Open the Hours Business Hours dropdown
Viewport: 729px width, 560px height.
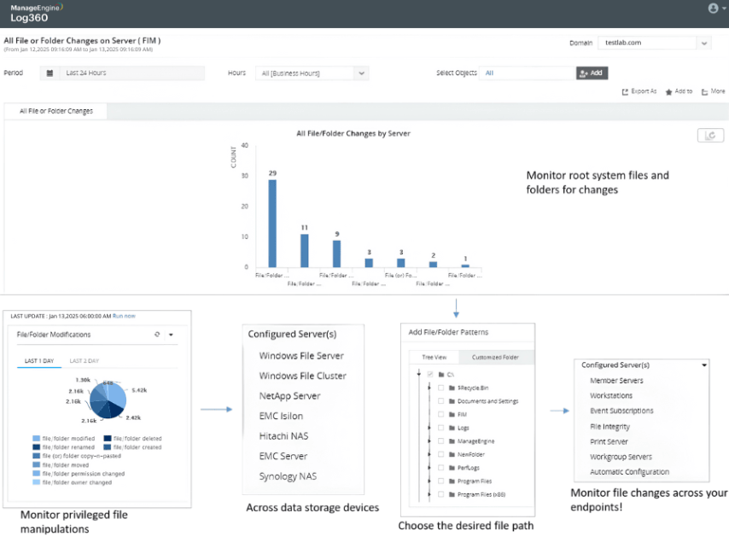click(x=312, y=73)
